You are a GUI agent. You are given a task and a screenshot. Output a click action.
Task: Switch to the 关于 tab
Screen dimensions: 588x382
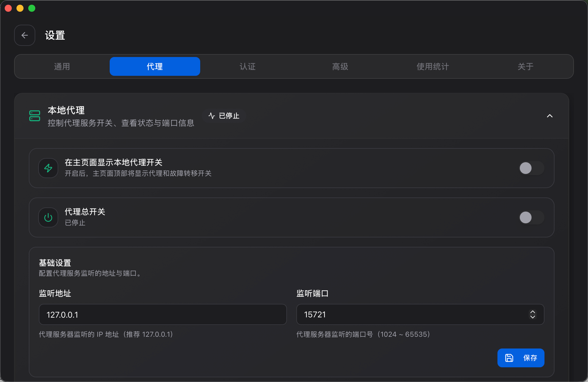point(526,66)
